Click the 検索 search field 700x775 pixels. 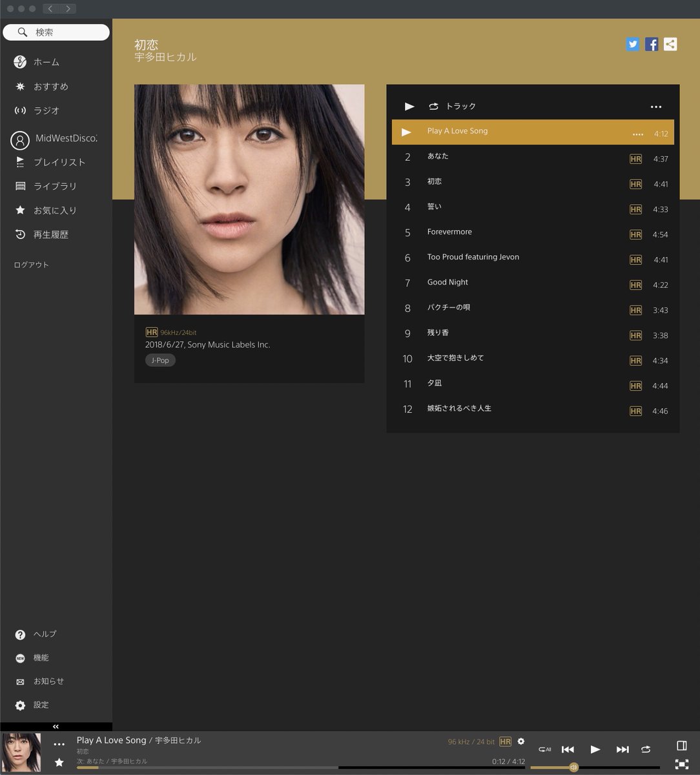(x=56, y=32)
